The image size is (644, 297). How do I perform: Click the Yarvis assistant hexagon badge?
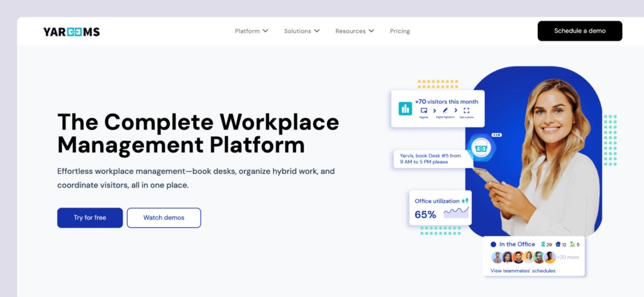(x=480, y=149)
